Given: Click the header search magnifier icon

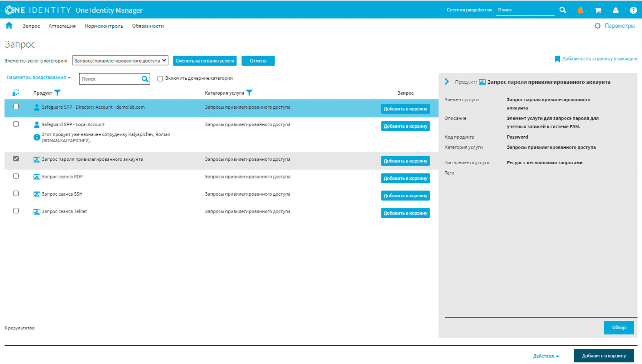Looking at the screenshot, I should (563, 10).
